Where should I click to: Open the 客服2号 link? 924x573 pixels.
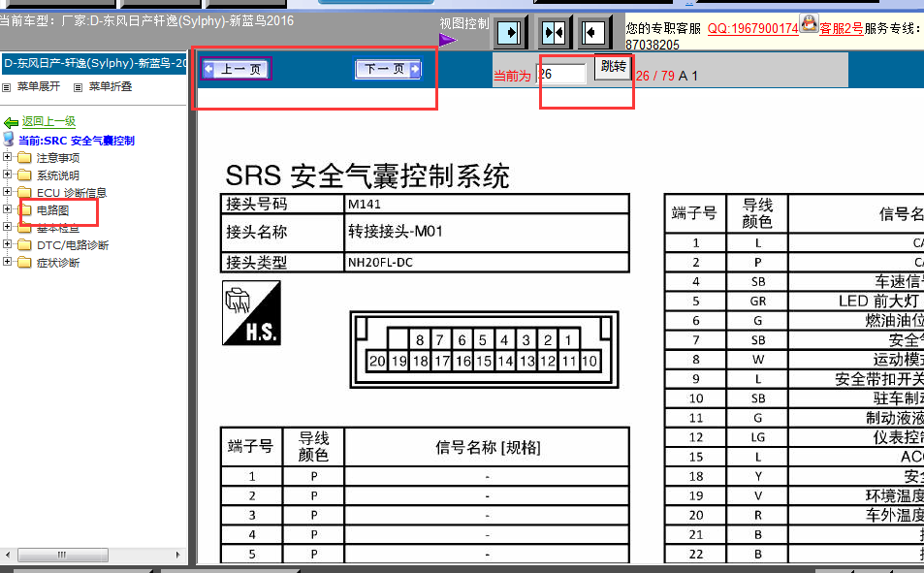[841, 28]
